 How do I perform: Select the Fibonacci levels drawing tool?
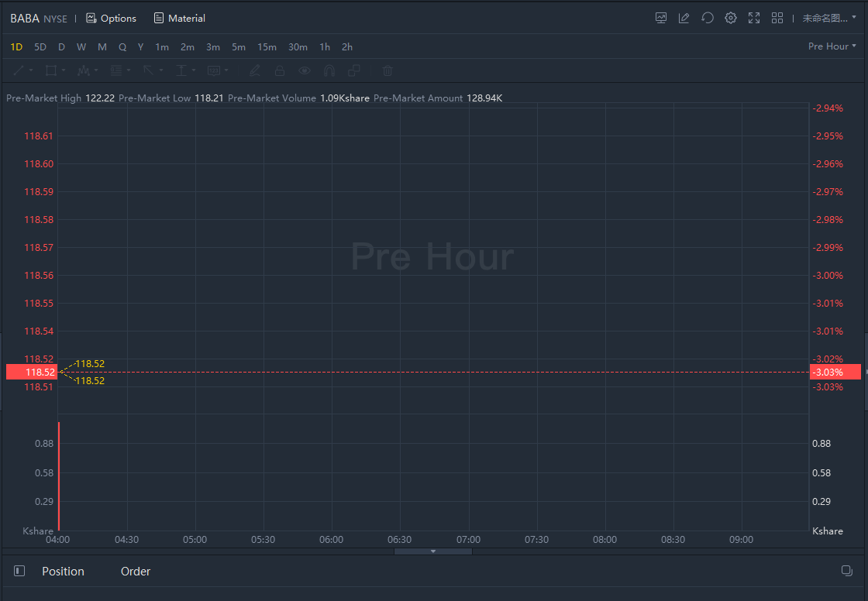(x=115, y=70)
